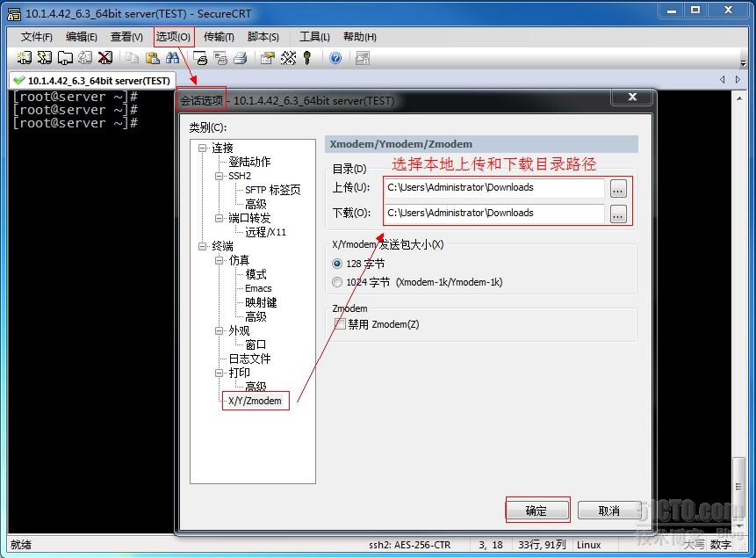Select 登陆动作 in category tree
756x558 pixels.
pyautogui.click(x=249, y=162)
